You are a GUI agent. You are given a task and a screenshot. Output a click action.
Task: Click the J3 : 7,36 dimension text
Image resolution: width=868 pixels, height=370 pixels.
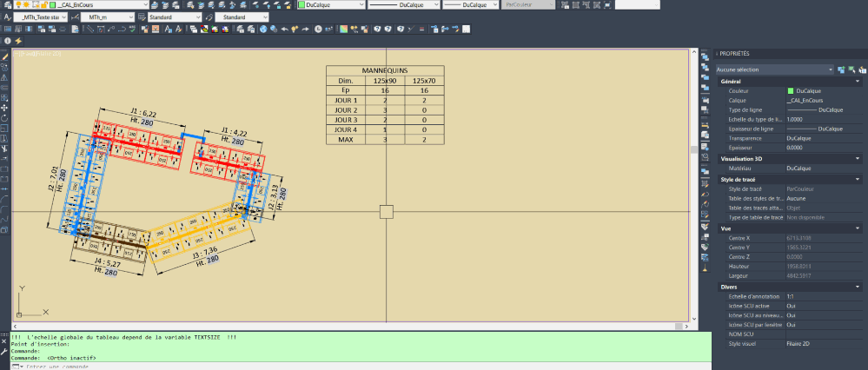(x=206, y=254)
